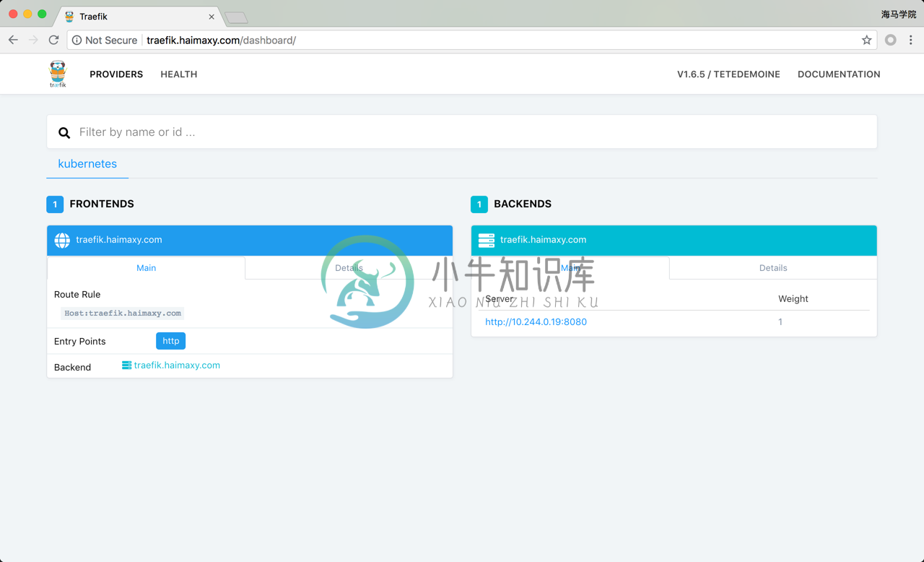Screen dimensions: 924x562
Task: Select the kubernetes provider tab
Action: [87, 164]
